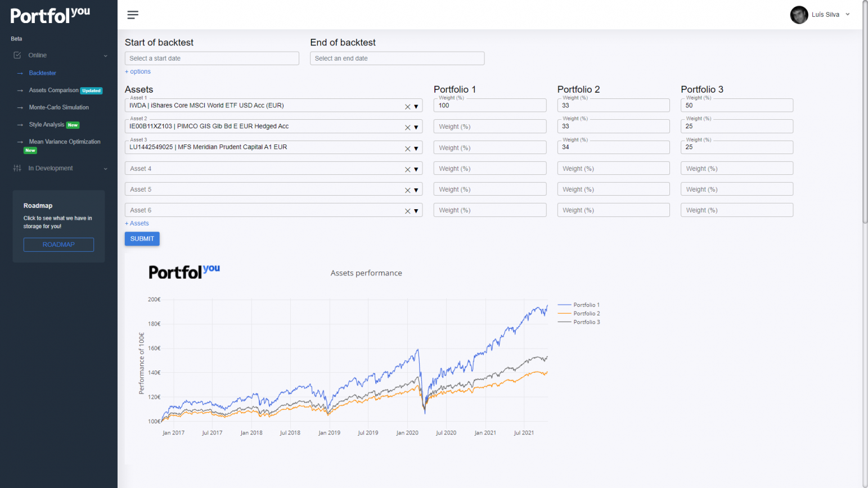Click Portfolio 1 weight field for Asset 4
This screenshot has height=488, width=868.
[x=490, y=168]
